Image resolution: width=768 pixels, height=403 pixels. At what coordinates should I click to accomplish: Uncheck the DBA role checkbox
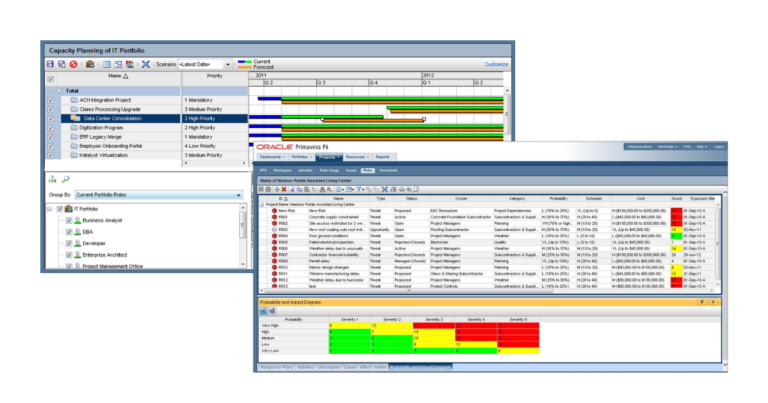[x=69, y=232]
